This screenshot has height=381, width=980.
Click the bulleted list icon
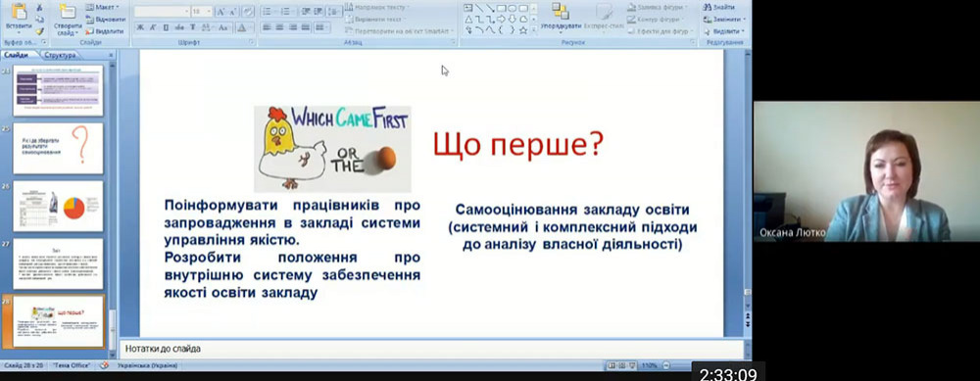pos(268,11)
